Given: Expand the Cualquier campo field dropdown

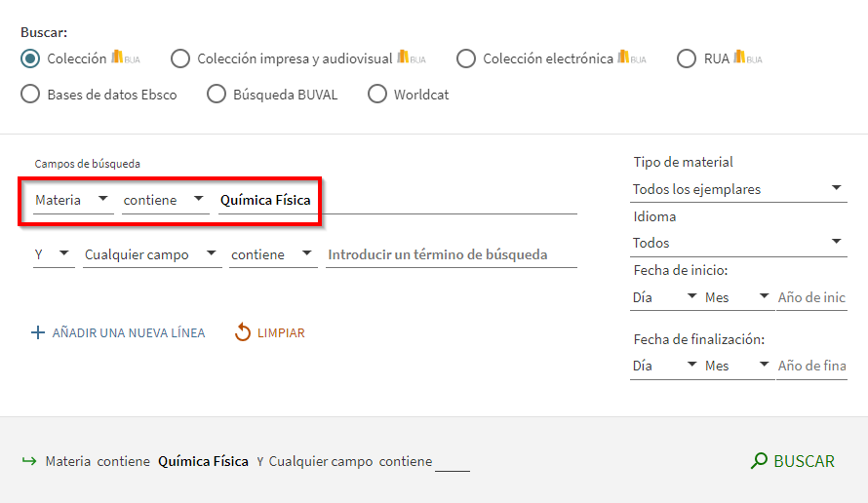Looking at the screenshot, I should pos(151,254).
